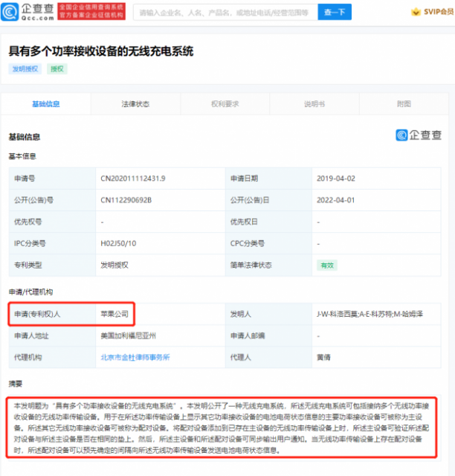The width and height of the screenshot is (455, 476).
Task: Click the SVIP crown icon
Action: [416, 12]
